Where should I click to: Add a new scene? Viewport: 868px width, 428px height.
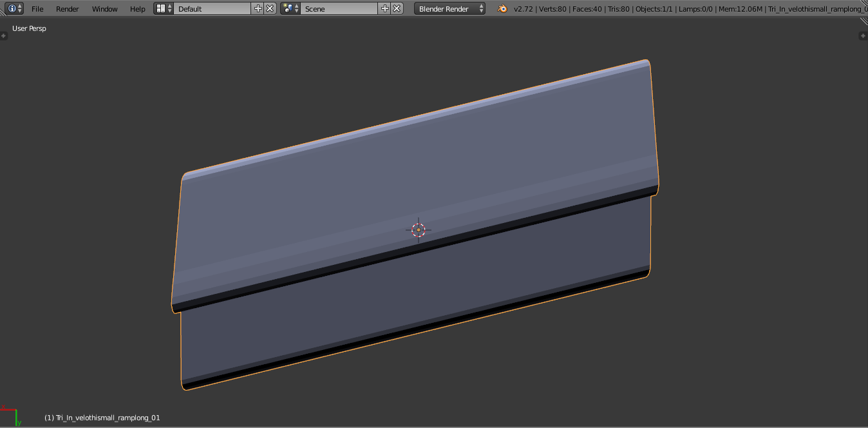point(385,8)
